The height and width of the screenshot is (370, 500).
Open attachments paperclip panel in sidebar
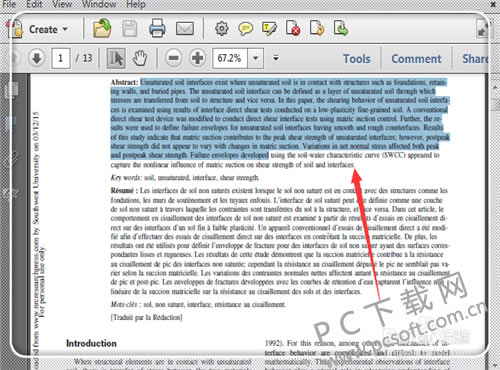coord(11,160)
